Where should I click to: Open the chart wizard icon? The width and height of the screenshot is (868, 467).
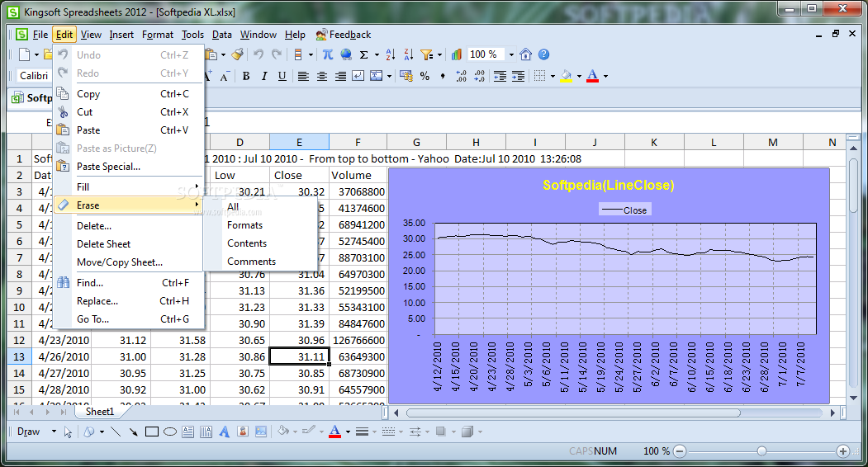456,54
